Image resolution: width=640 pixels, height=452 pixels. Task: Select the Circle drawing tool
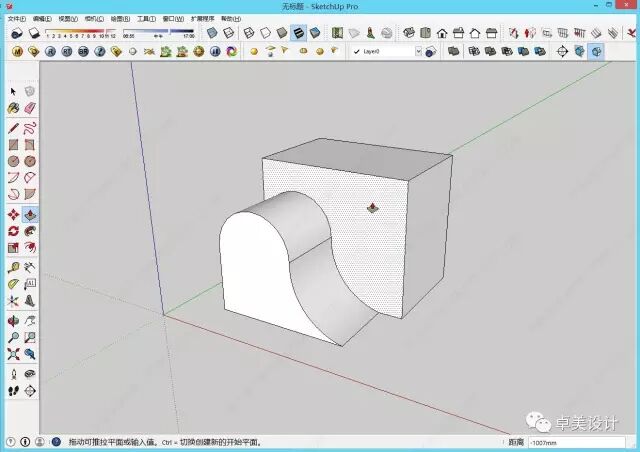[13, 161]
